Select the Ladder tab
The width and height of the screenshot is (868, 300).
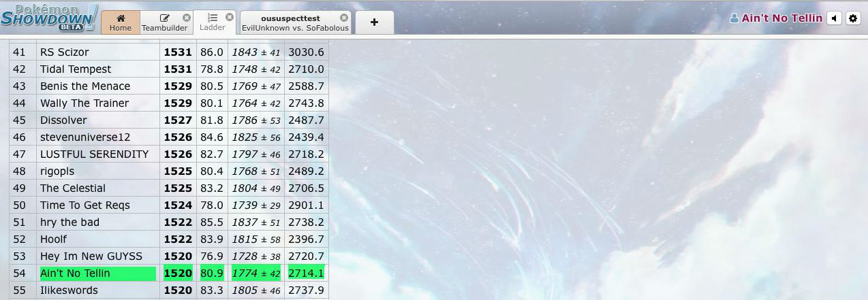212,22
